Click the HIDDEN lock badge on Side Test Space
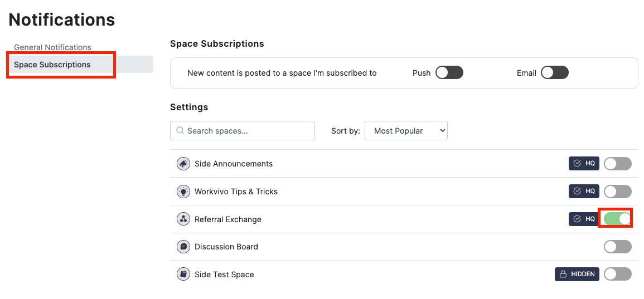Viewport: 644px width, 299px height. 577,274
